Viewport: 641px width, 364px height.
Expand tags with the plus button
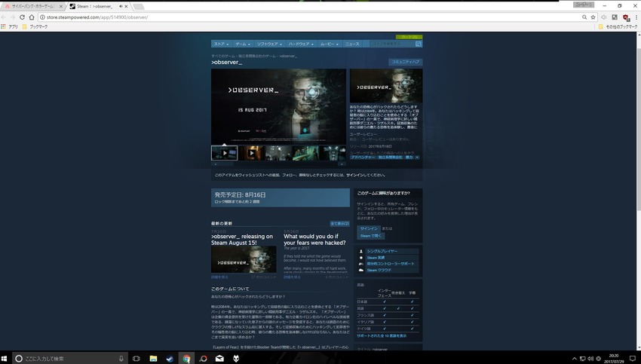417,158
